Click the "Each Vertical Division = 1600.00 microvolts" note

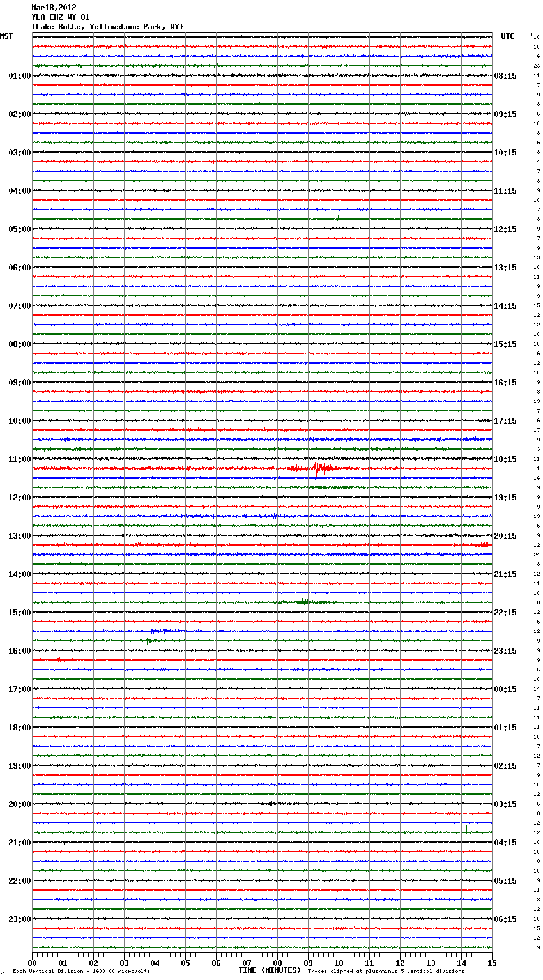[x=81, y=971]
